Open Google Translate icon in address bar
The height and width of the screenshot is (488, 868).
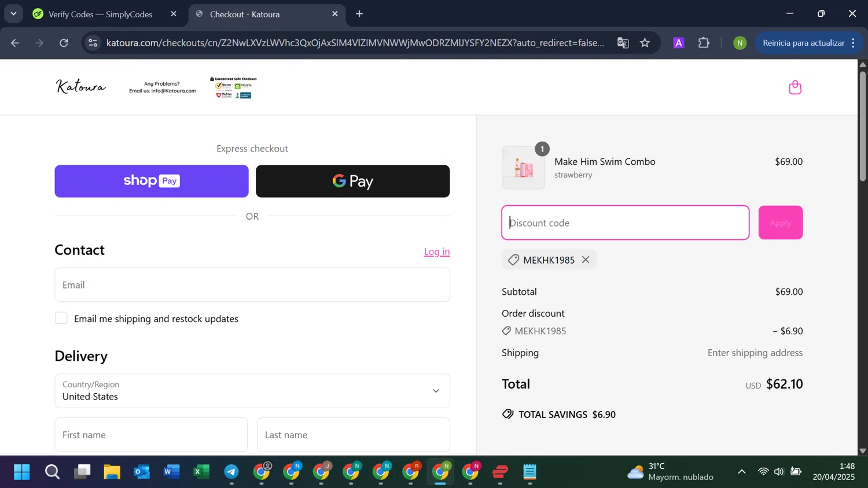click(623, 43)
